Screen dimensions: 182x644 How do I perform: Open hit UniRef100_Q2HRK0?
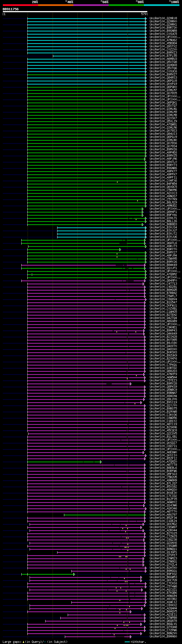pyautogui.click(x=163, y=21)
